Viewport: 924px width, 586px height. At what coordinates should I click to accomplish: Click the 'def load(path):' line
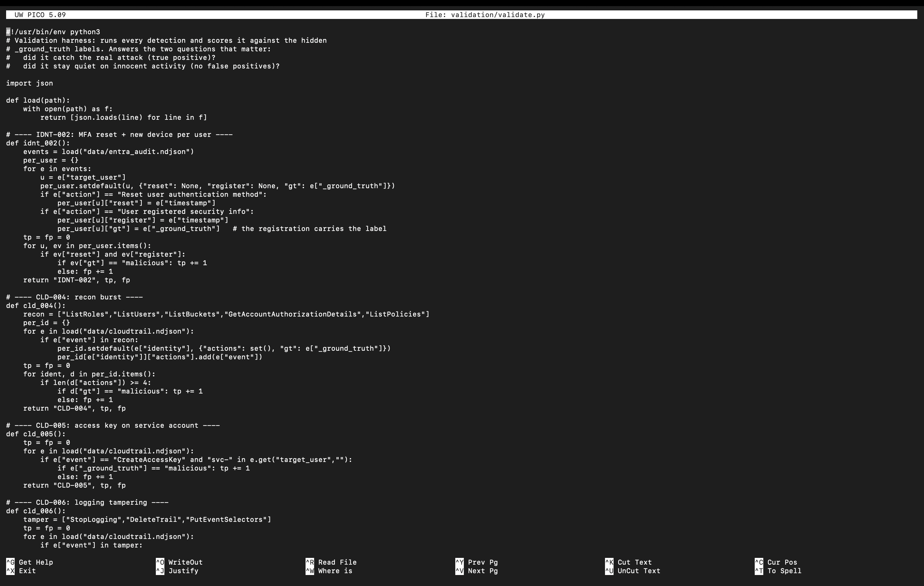[38, 100]
